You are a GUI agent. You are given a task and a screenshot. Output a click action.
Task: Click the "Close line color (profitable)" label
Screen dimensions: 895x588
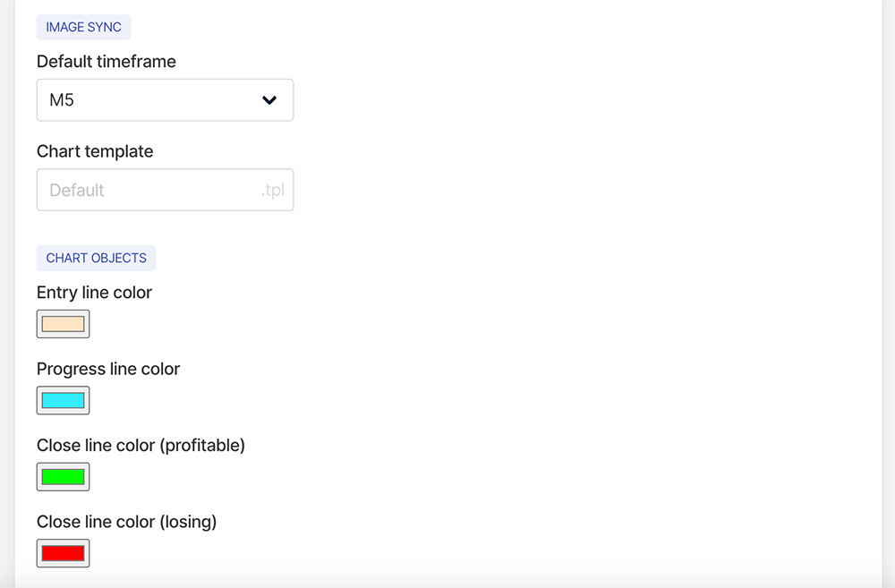coord(141,445)
